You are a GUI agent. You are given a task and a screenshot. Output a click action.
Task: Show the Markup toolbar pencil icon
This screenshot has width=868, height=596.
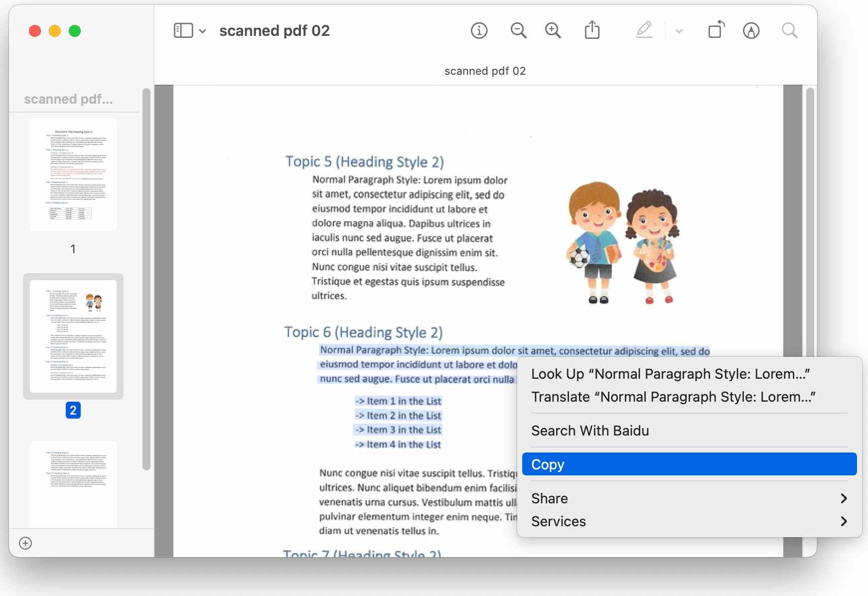(644, 30)
